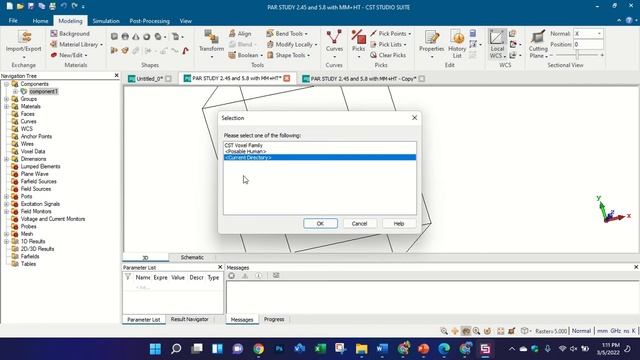The image size is (640, 360).
Task: Click the filter icon in Parameter List
Action: (128, 277)
